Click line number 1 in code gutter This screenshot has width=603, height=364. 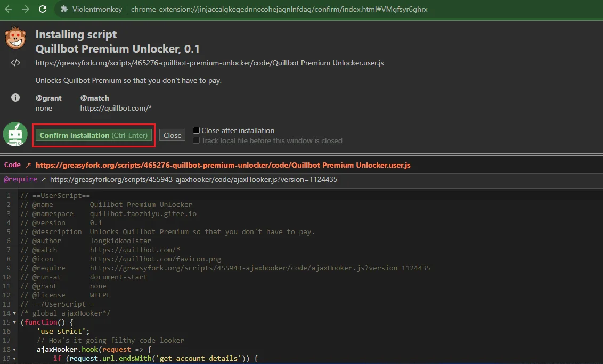(9, 196)
